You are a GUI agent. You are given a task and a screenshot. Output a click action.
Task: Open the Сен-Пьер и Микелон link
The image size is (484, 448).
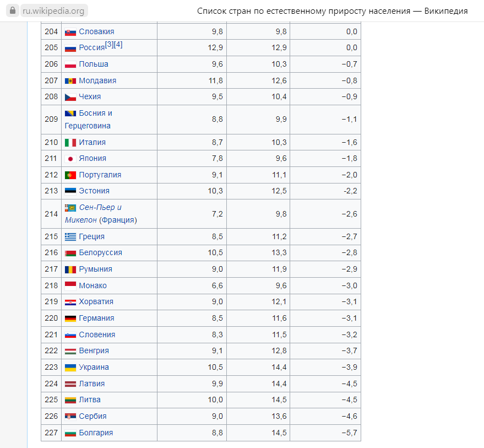coord(93,213)
